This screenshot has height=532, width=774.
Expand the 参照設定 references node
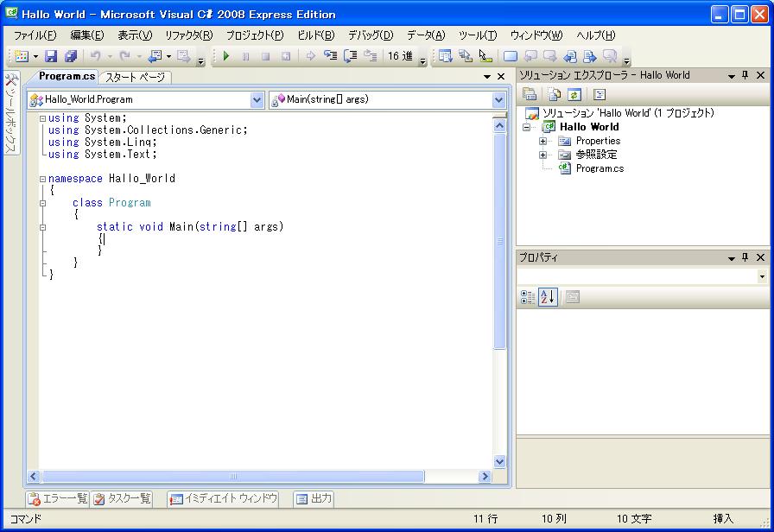[x=543, y=155]
